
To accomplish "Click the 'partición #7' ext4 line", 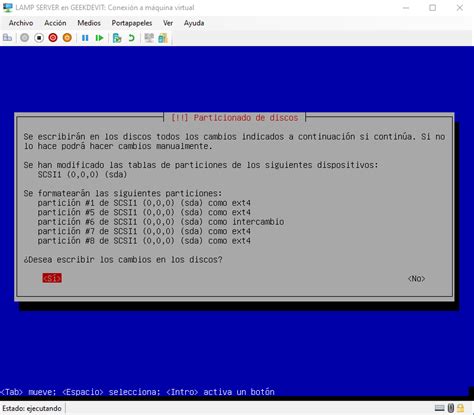I will pos(144,231).
